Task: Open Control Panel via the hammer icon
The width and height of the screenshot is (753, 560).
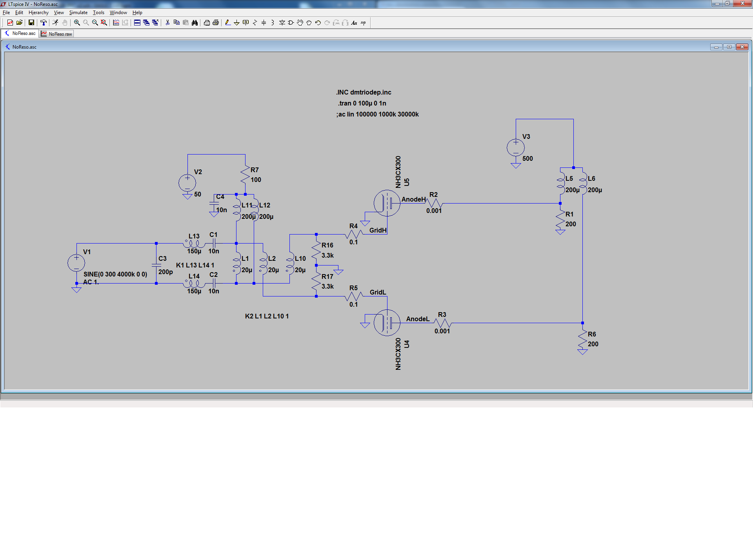Action: point(44,23)
